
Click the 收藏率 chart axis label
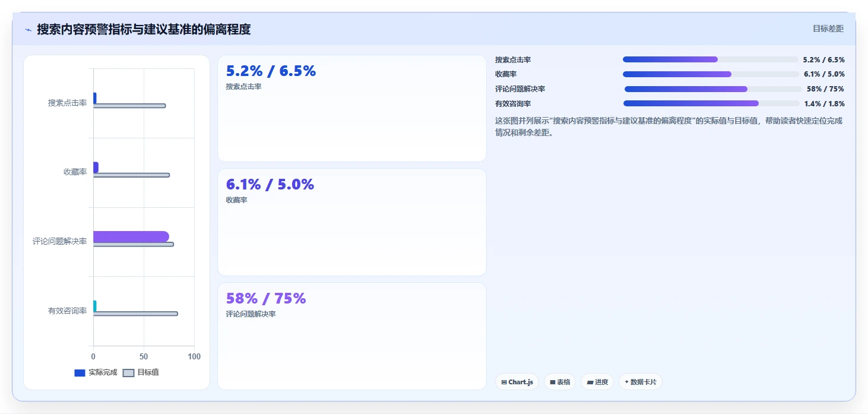click(75, 172)
